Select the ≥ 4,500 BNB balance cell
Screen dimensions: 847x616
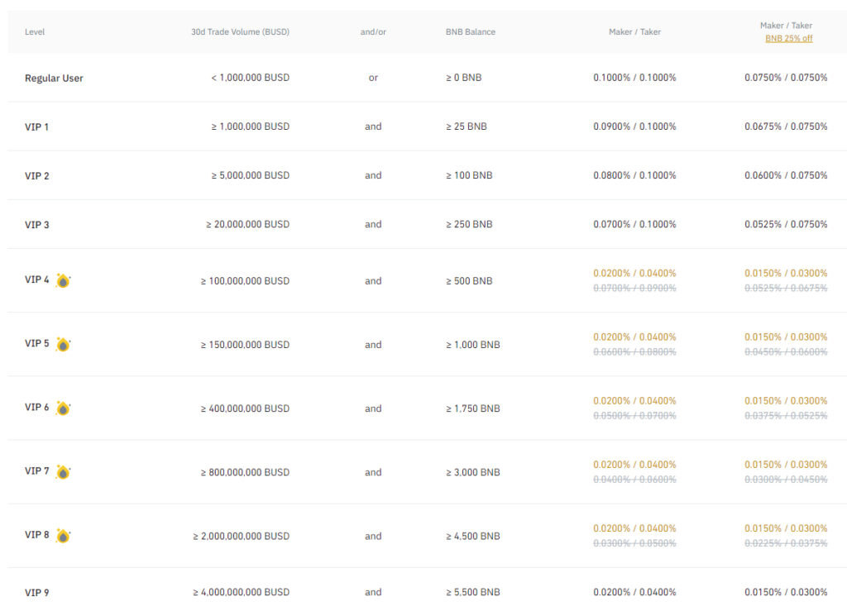click(x=472, y=536)
